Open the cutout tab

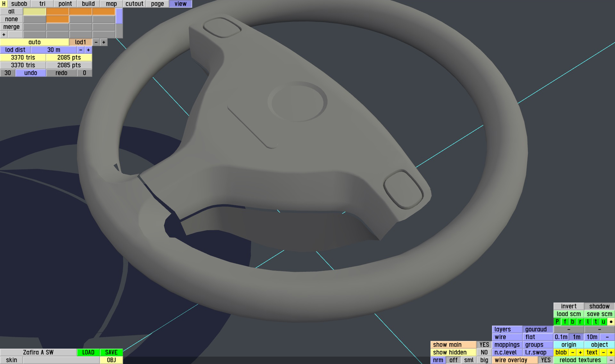click(134, 4)
